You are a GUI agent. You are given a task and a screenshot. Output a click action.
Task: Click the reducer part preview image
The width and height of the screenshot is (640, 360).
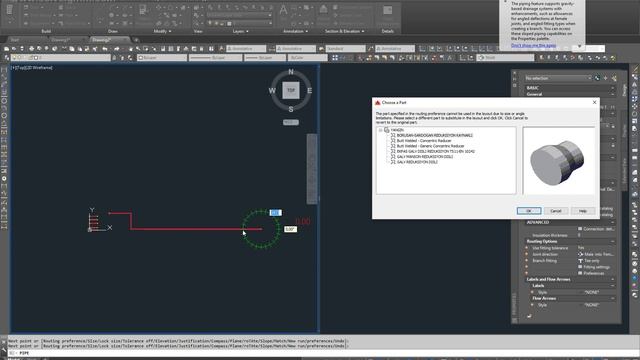click(x=558, y=161)
